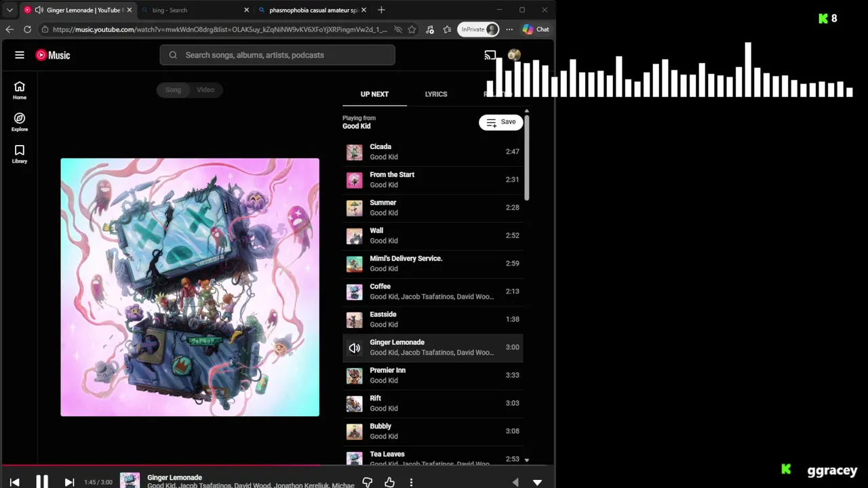The height and width of the screenshot is (488, 868).
Task: Open Library in the sidebar
Action: click(20, 154)
